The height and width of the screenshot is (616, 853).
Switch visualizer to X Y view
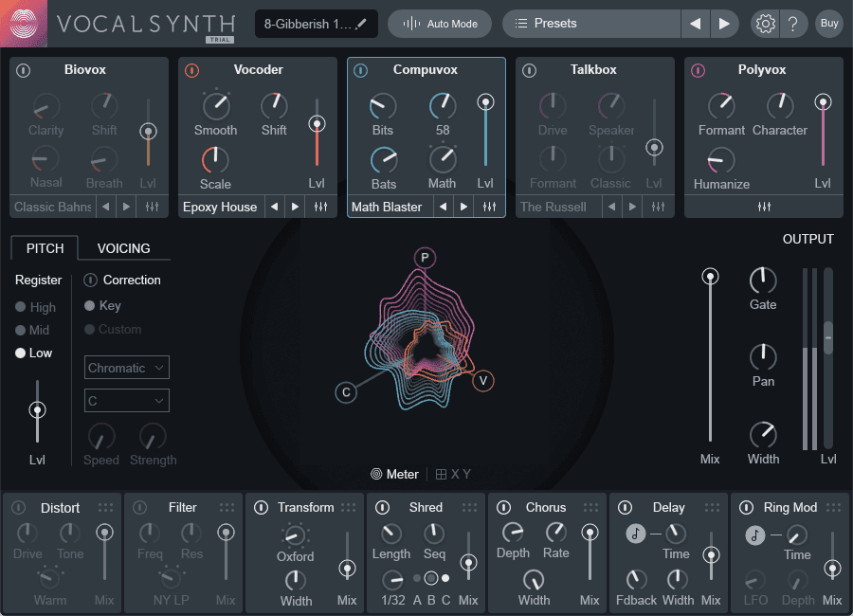[453, 474]
